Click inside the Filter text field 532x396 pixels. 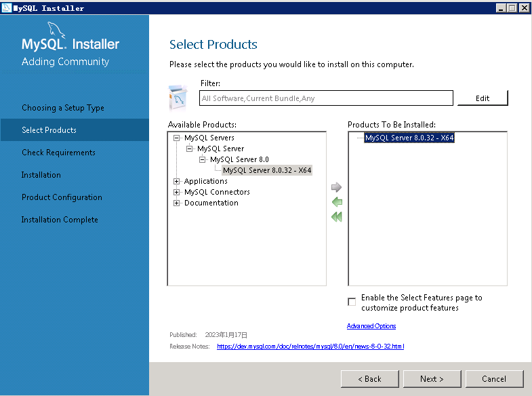326,98
